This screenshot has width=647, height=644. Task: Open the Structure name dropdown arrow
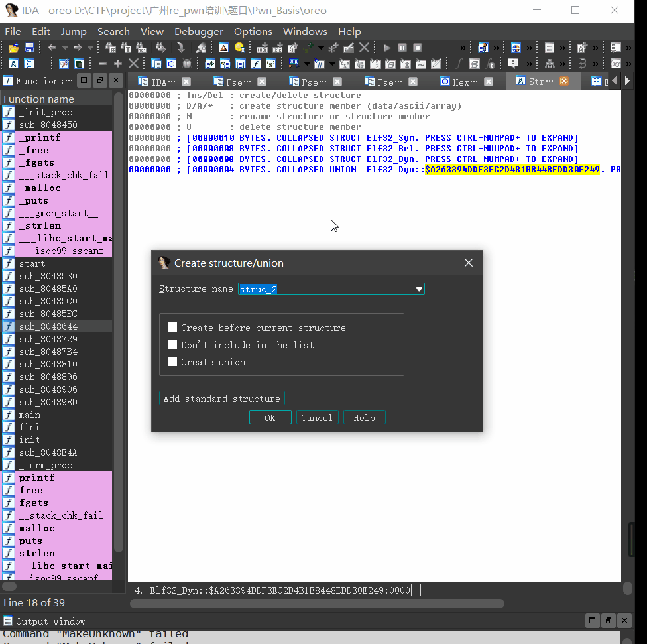click(x=419, y=289)
